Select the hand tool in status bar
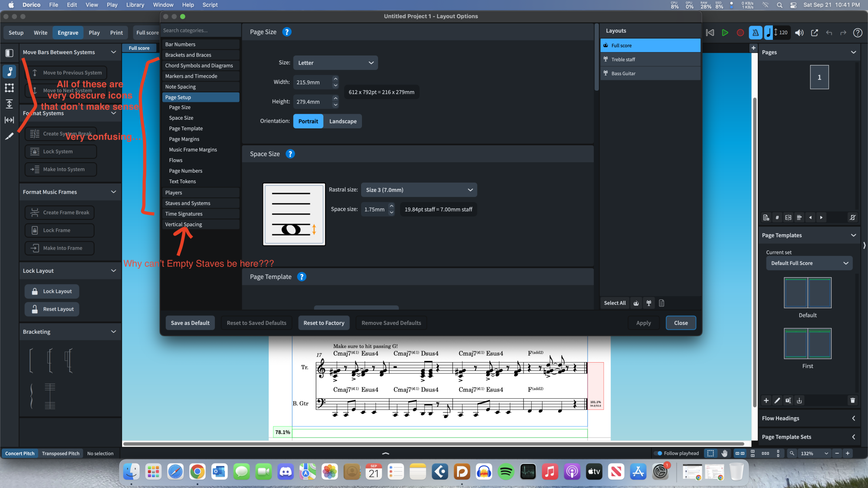 (724, 453)
